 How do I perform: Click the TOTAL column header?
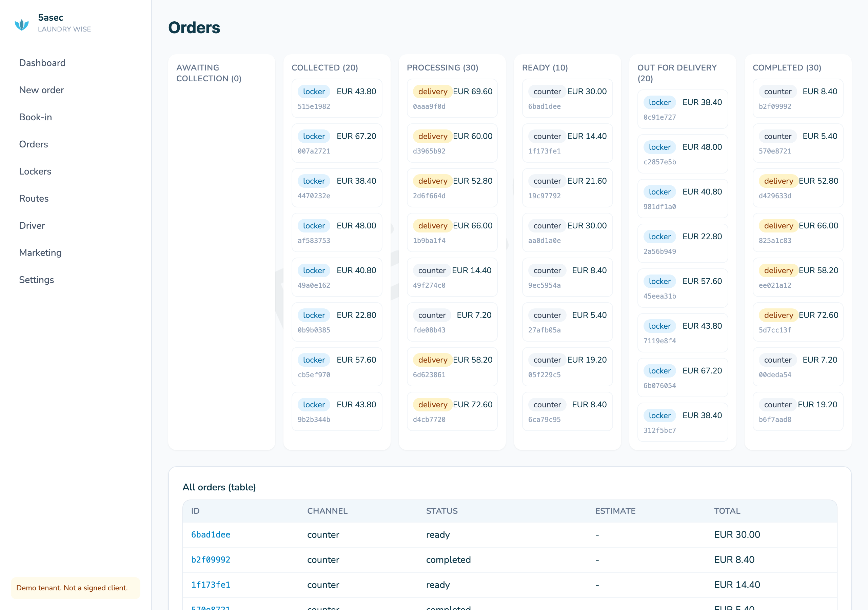727,511
